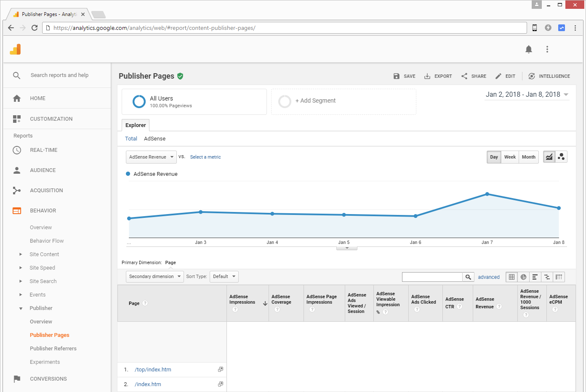Set the chart interval to Day

[494, 157]
